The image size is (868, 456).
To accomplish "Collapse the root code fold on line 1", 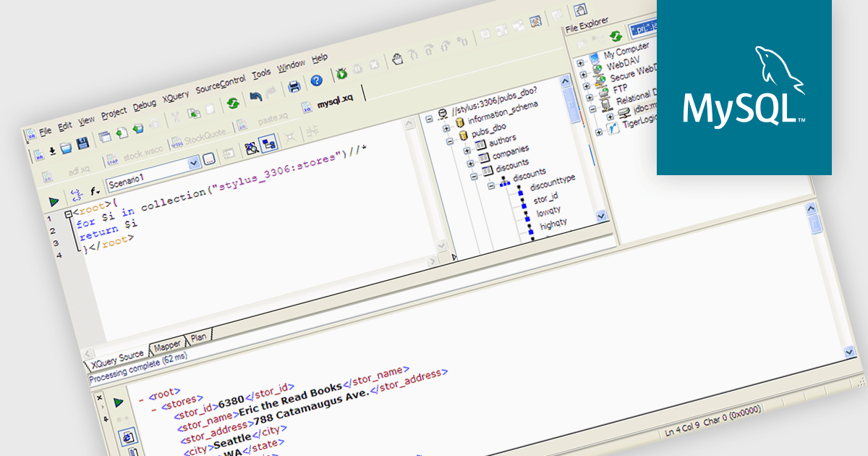I will (x=68, y=214).
